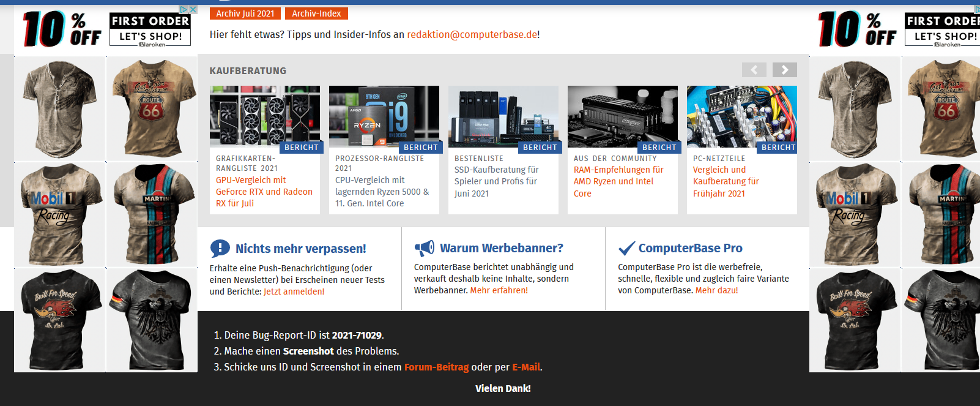
Task: Click black eagle shirt in left ad
Action: tap(151, 320)
